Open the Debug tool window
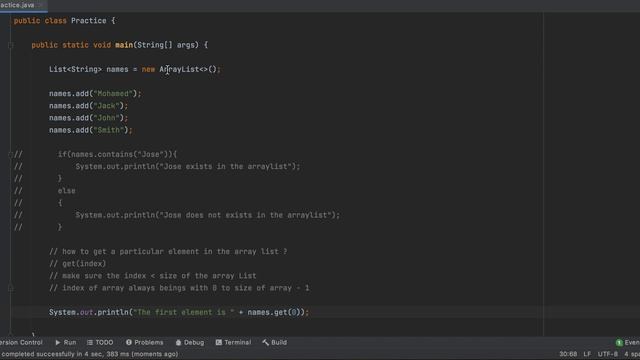Screen dimensions: 640x360 (x=190, y=342)
